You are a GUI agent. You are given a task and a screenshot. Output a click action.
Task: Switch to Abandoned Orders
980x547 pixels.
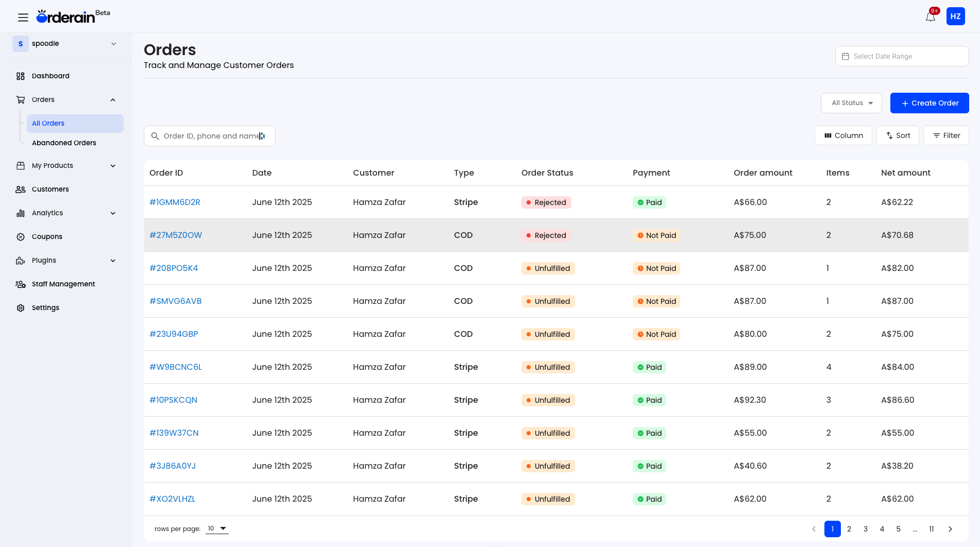64,143
